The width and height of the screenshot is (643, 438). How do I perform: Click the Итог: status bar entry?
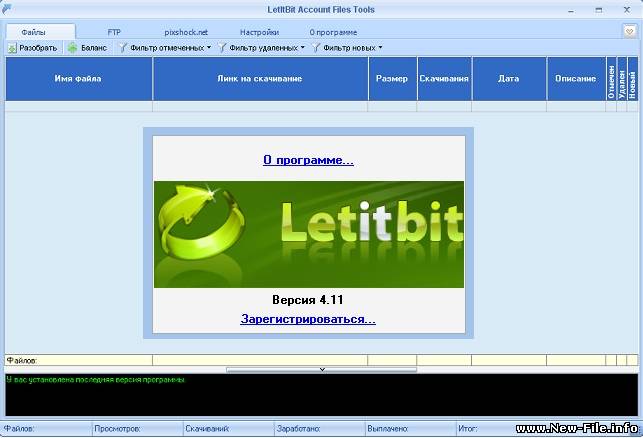click(467, 429)
